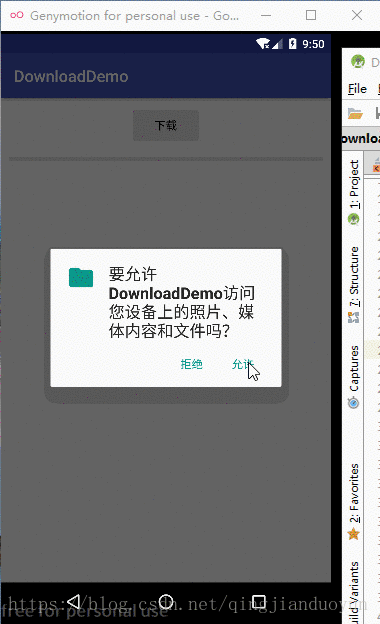Maximize the Genymotion window

pos(311,15)
